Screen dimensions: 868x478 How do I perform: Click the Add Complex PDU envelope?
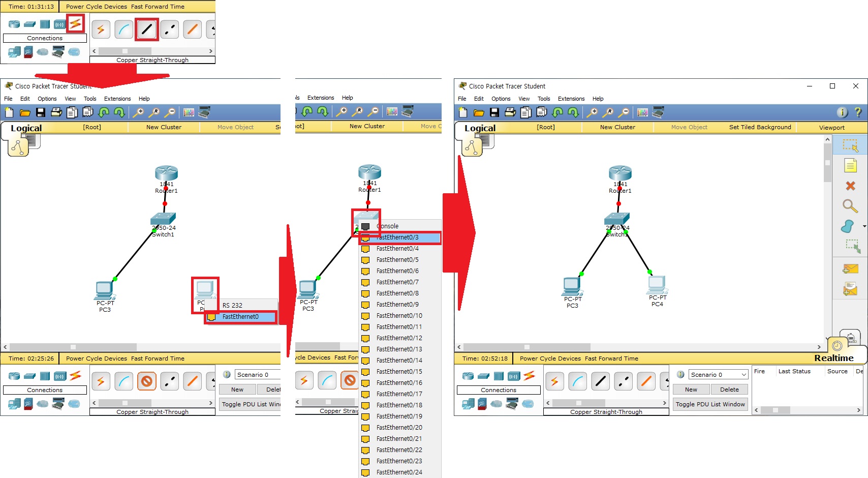coord(850,289)
